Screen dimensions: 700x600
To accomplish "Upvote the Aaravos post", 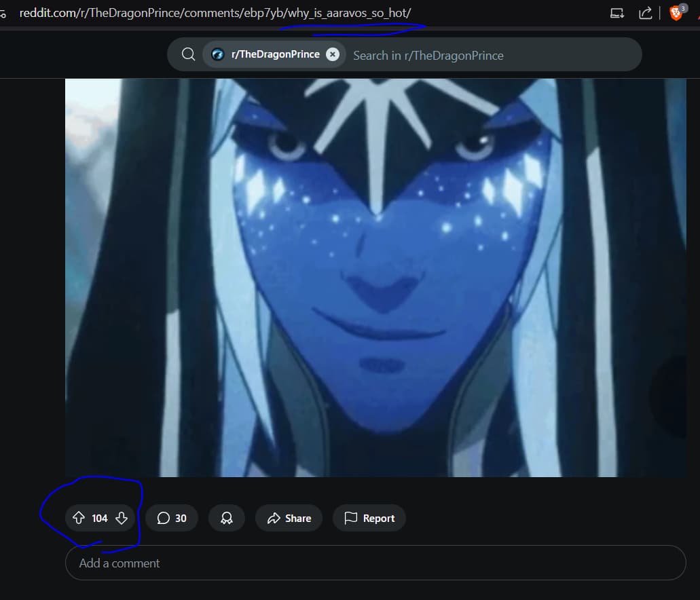I will (79, 518).
